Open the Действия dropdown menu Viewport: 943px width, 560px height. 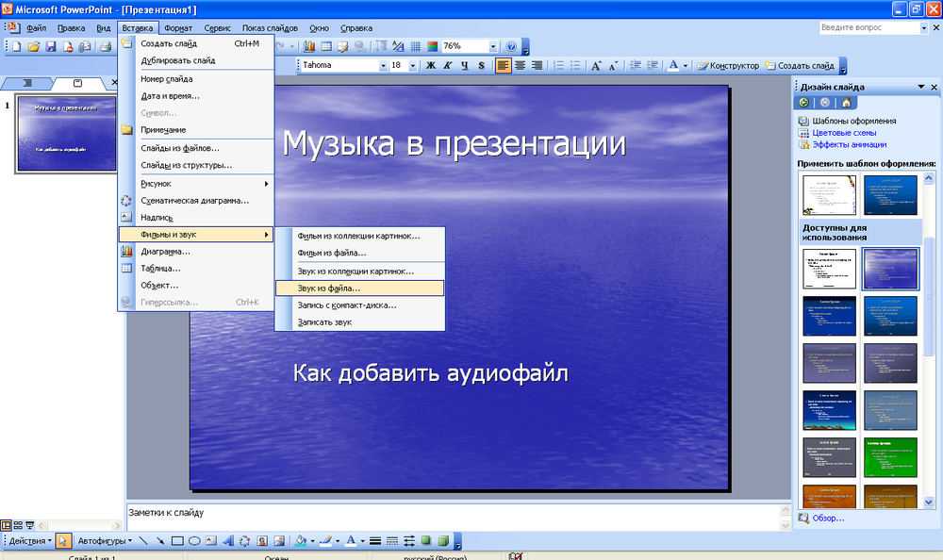point(30,541)
